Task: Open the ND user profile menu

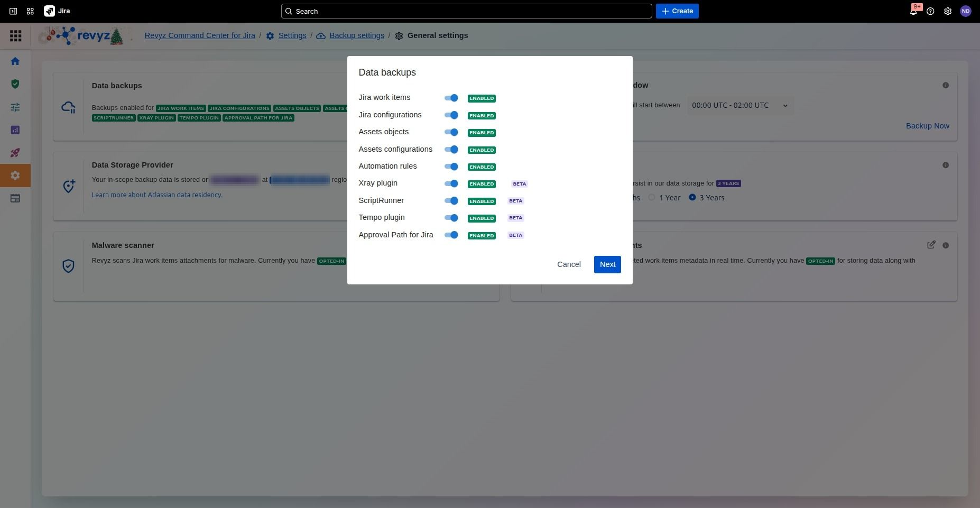Action: pyautogui.click(x=965, y=11)
